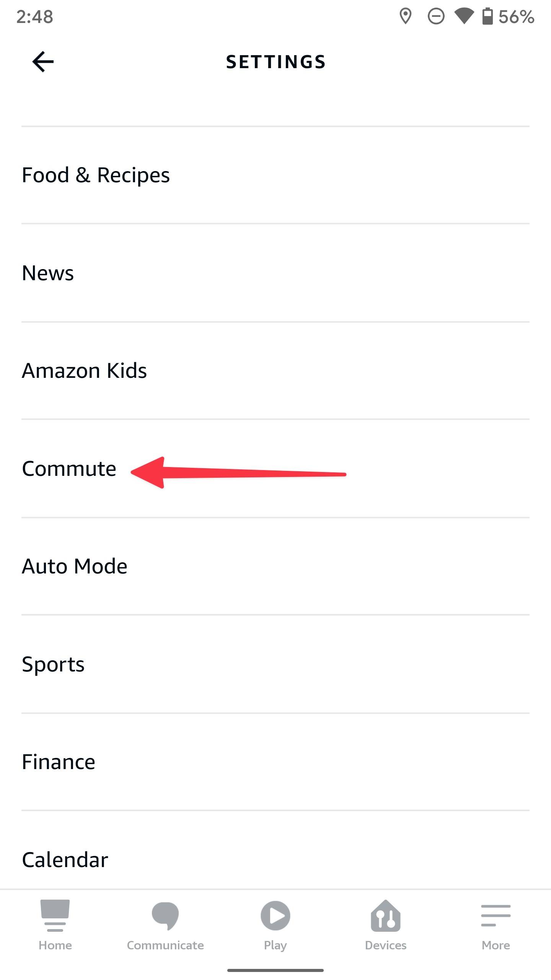Viewport: 551px width, 980px height.
Task: Tap the back arrow icon
Action: [43, 62]
